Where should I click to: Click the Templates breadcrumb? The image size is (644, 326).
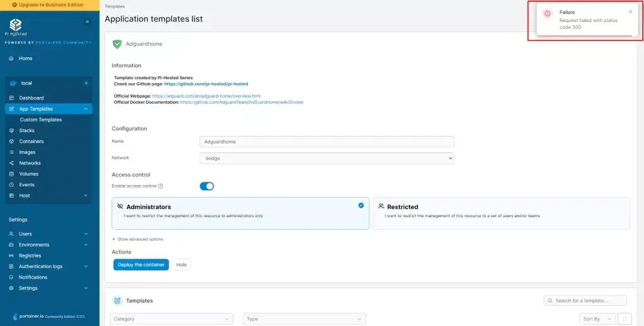click(114, 6)
